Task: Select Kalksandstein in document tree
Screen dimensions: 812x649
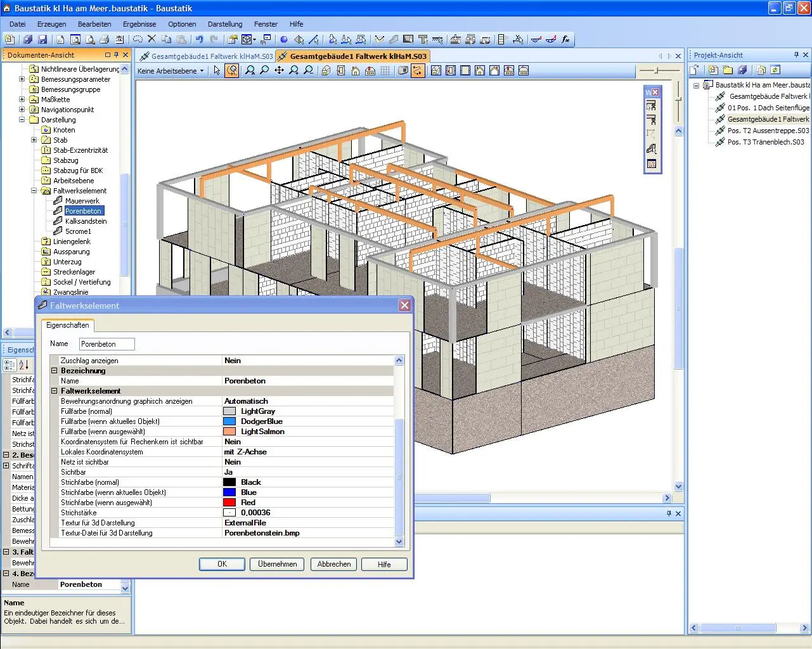Action: (86, 221)
